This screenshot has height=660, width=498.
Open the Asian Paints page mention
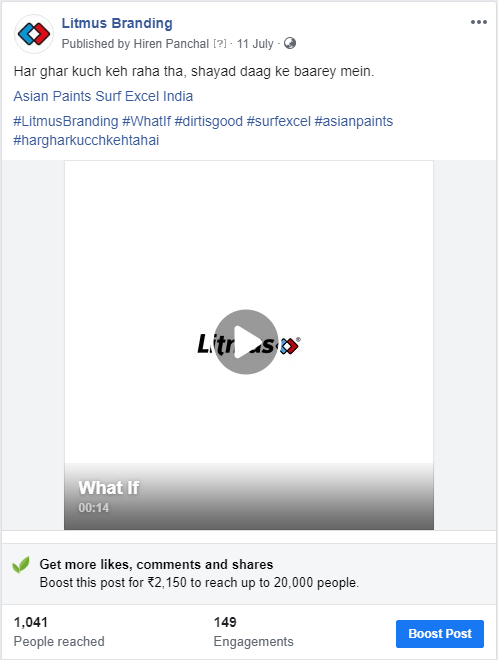click(x=53, y=96)
